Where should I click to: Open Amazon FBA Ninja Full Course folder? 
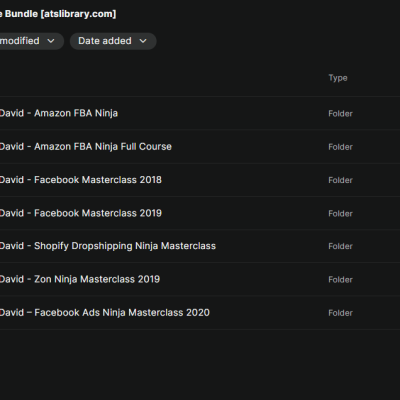(x=86, y=147)
